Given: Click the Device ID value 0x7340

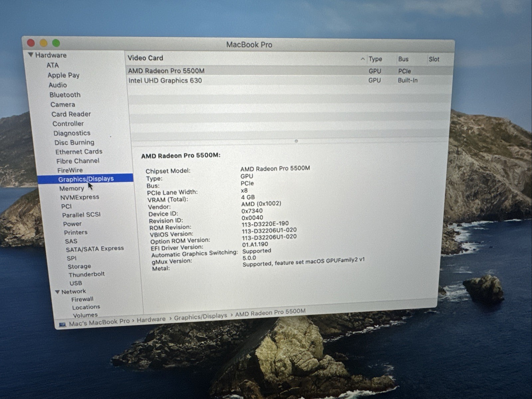Looking at the screenshot, I should tap(252, 211).
